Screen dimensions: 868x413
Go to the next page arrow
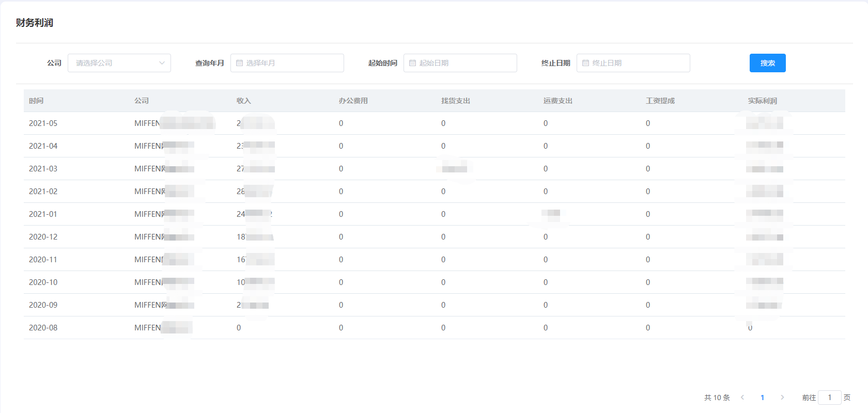pos(782,398)
